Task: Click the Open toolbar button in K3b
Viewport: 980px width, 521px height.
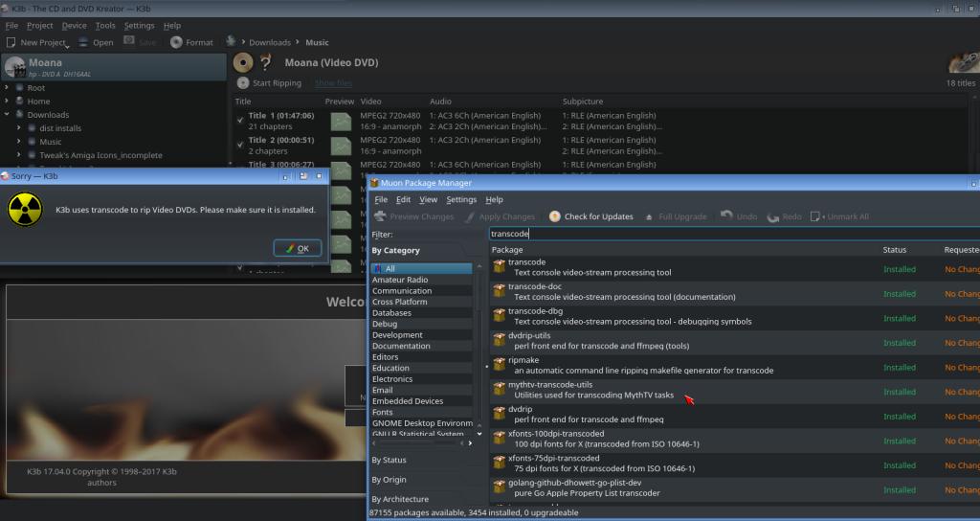Action: [96, 42]
